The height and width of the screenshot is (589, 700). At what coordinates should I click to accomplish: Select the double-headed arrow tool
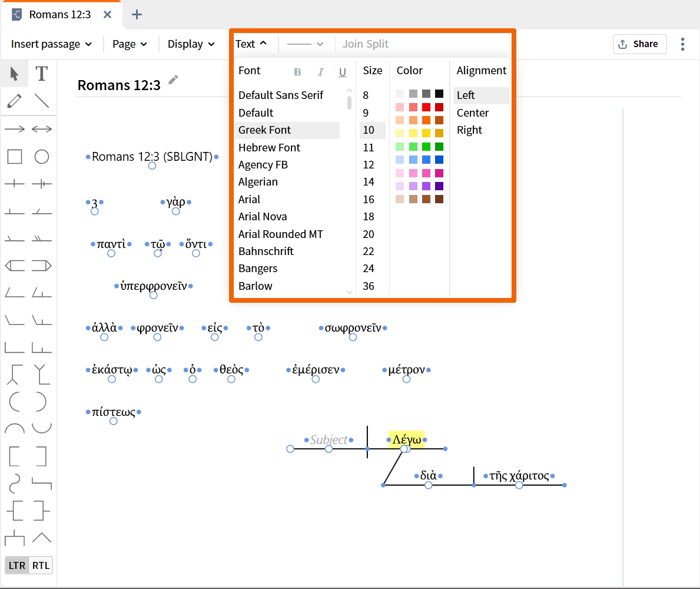tap(42, 130)
